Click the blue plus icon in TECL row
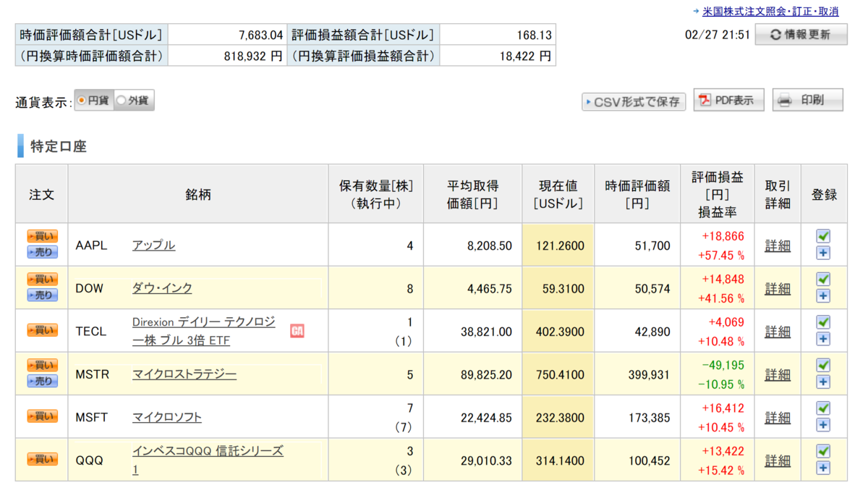The image size is (868, 488). [823, 339]
